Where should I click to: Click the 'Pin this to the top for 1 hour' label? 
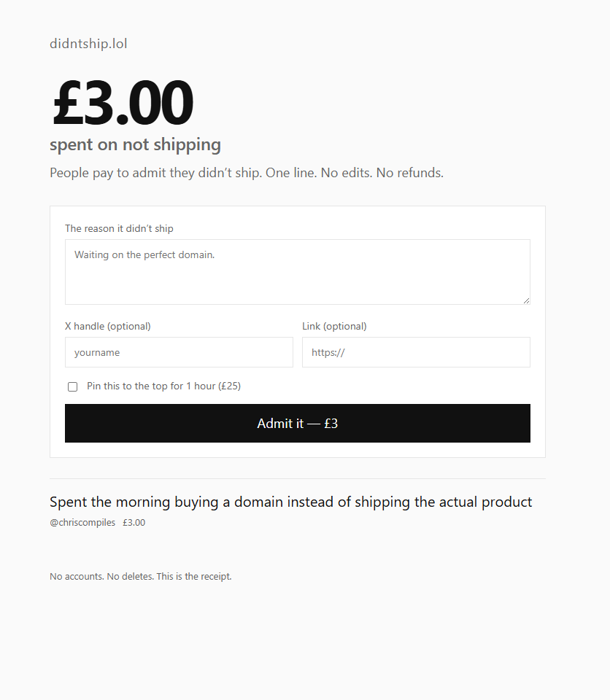pyautogui.click(x=163, y=386)
